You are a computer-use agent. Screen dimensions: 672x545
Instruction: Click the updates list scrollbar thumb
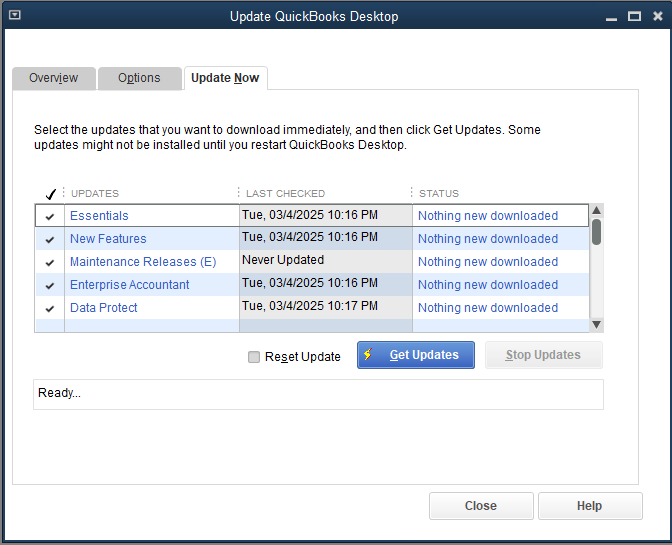596,232
